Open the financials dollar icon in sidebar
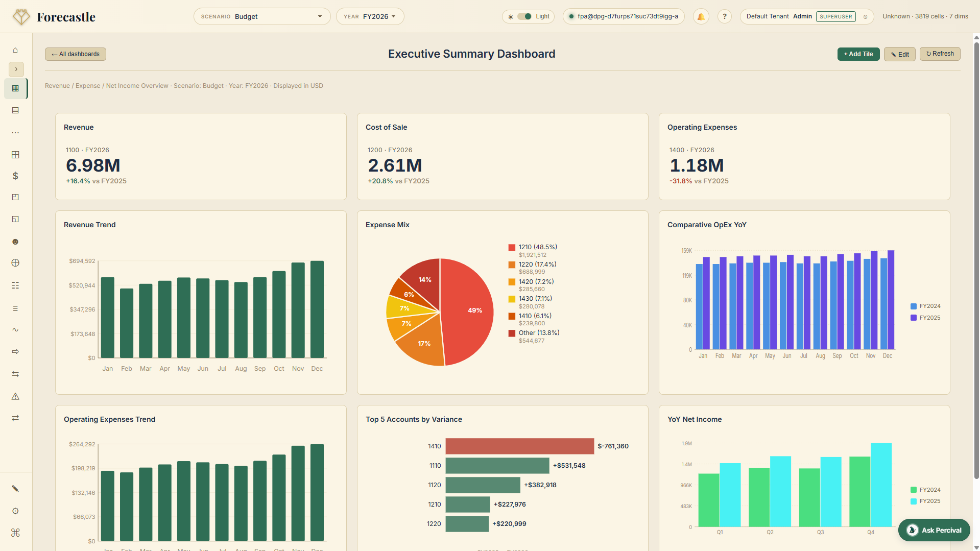Screen dimensions: 980x551 click(x=15, y=176)
